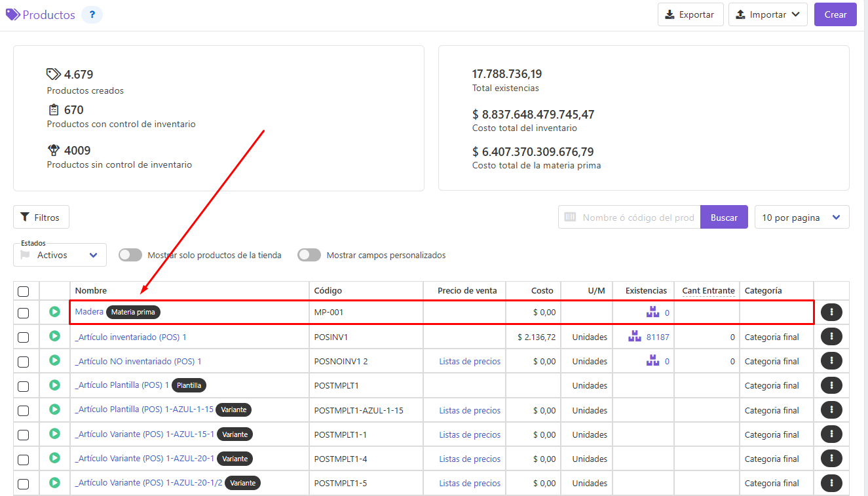The image size is (868, 496).
Task: Open the three-dot menu for Madera row
Action: pos(831,313)
